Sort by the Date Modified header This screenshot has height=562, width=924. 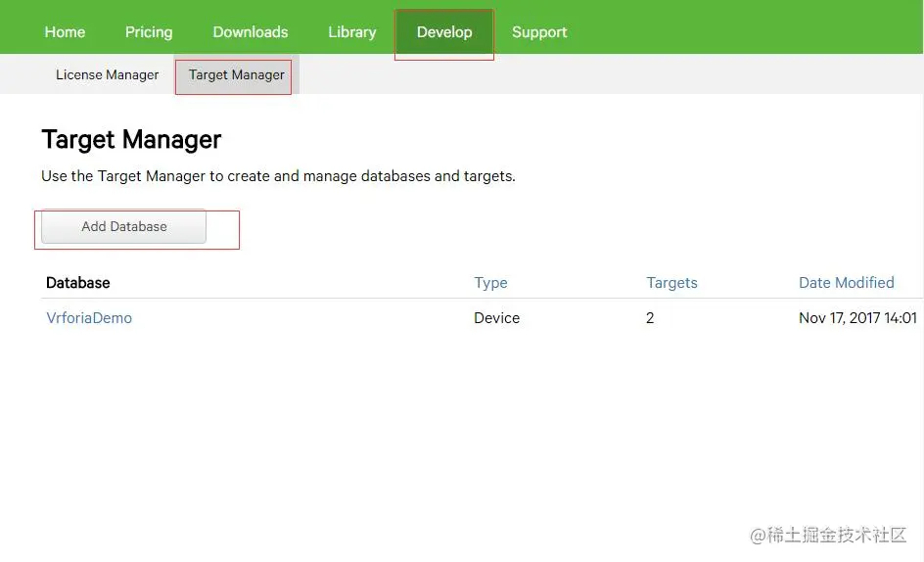click(847, 283)
